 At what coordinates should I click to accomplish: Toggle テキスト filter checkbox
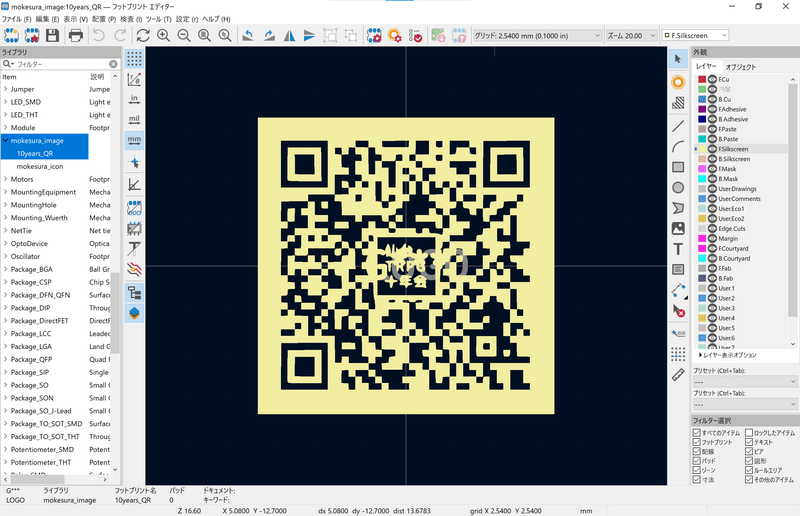coord(749,442)
